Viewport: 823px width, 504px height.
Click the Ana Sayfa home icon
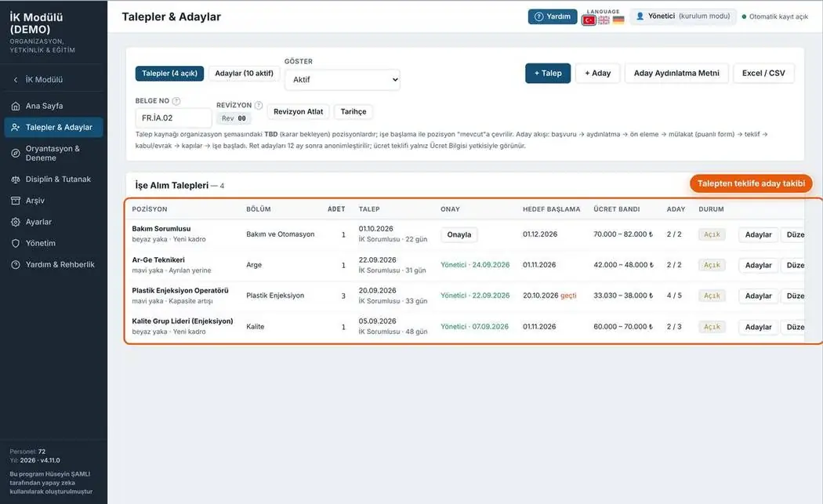point(16,106)
